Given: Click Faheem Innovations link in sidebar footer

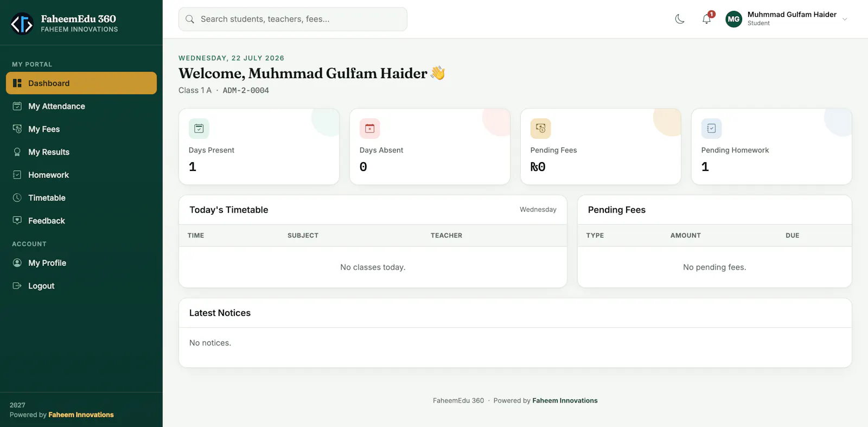Looking at the screenshot, I should click(81, 415).
